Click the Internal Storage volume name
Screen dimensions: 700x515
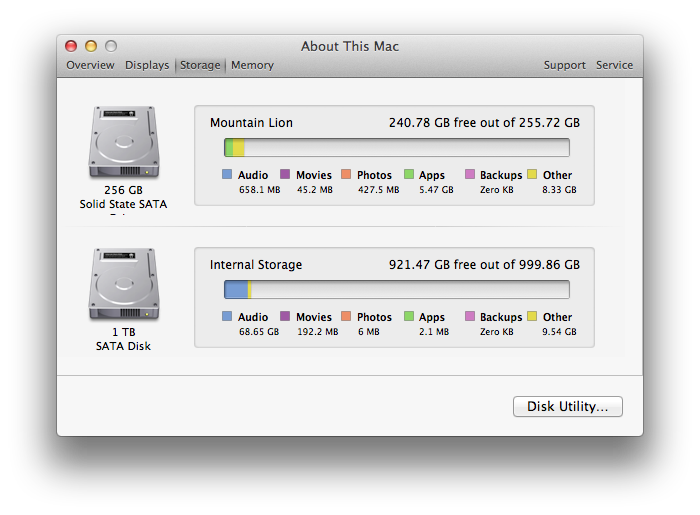(x=256, y=265)
